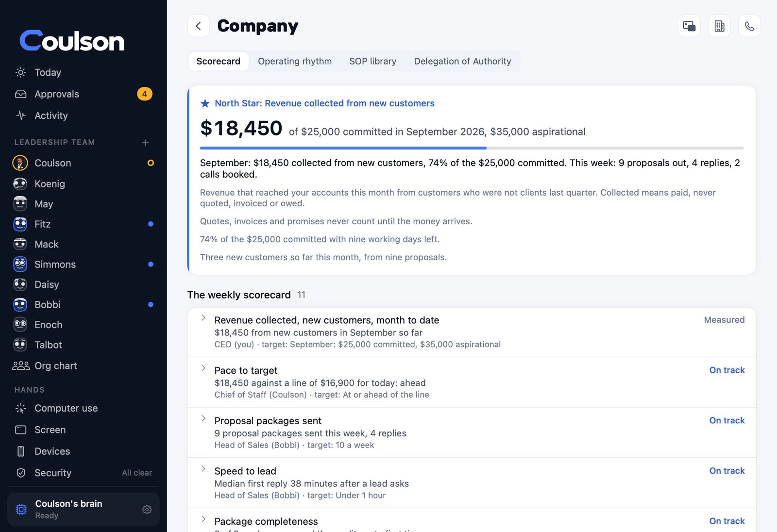This screenshot has width=777, height=532.
Task: Open the SOP library tab
Action: (373, 61)
